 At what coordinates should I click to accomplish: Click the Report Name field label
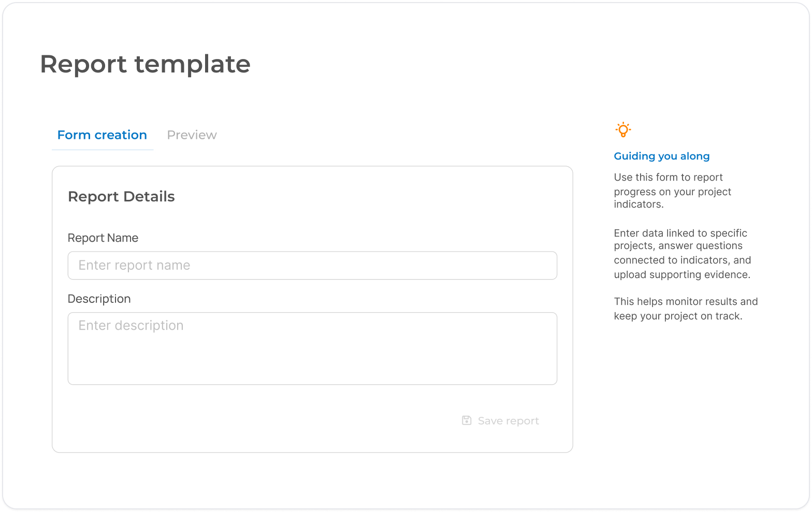pos(103,238)
